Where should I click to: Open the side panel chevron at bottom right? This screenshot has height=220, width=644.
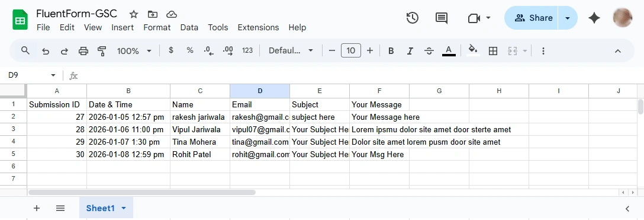[627, 209]
